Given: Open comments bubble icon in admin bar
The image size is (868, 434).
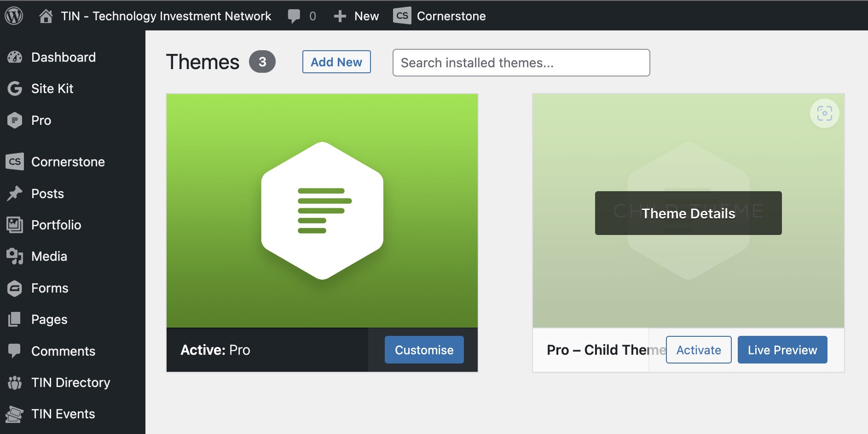Looking at the screenshot, I should (294, 16).
